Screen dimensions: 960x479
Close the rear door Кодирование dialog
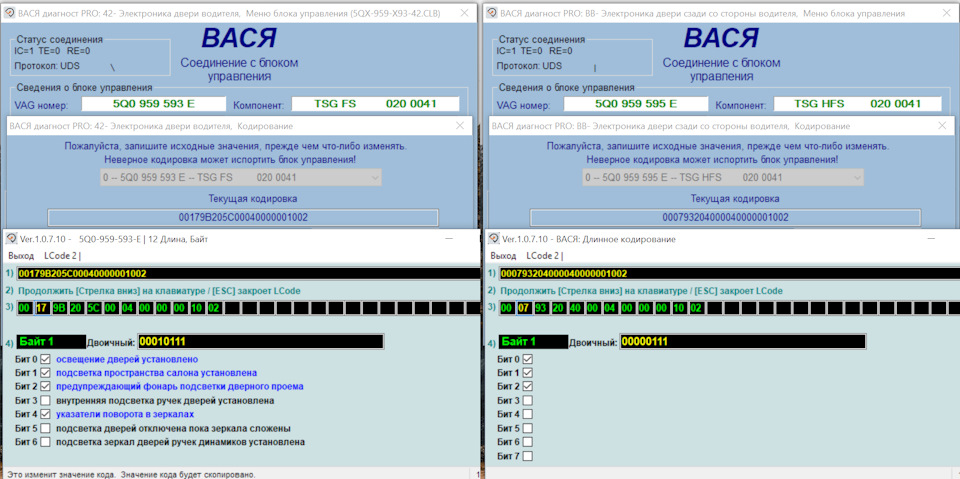tap(943, 126)
